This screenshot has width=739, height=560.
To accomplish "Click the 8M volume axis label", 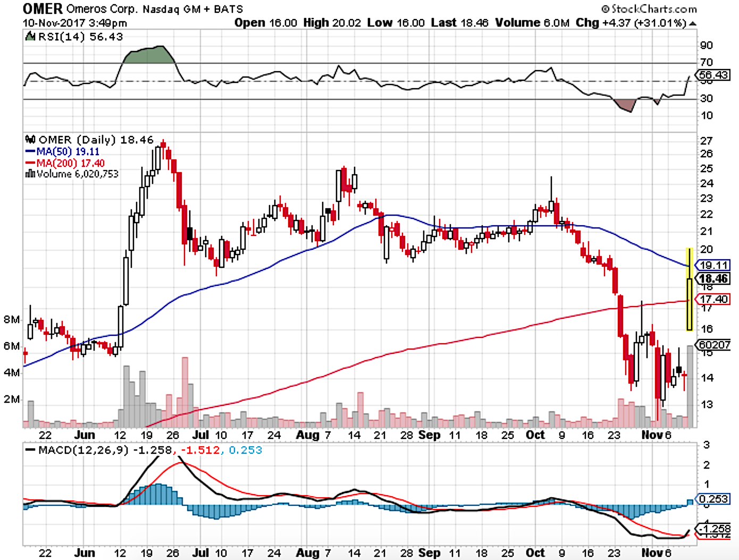I will coord(12,319).
